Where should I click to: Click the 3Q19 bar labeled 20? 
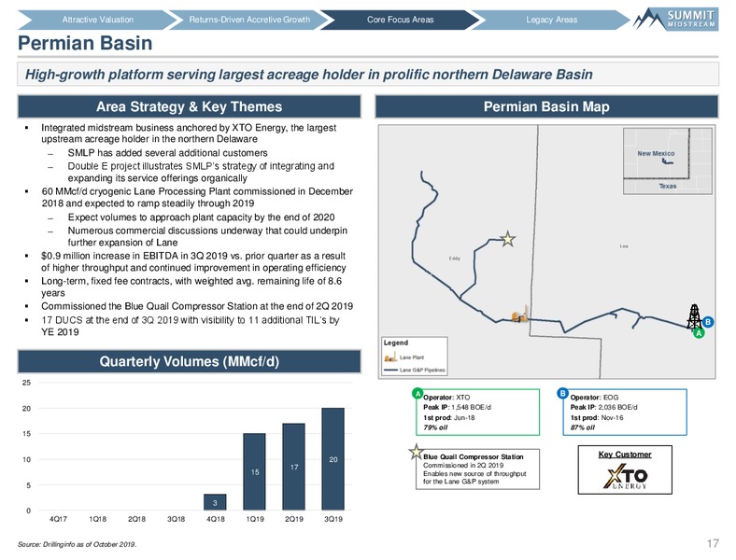[333, 459]
